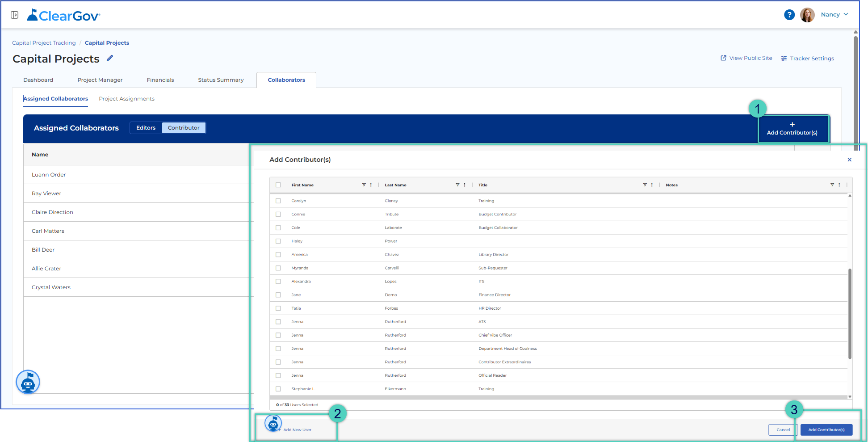
Task: Open the Last Name column options menu
Action: coord(465,185)
